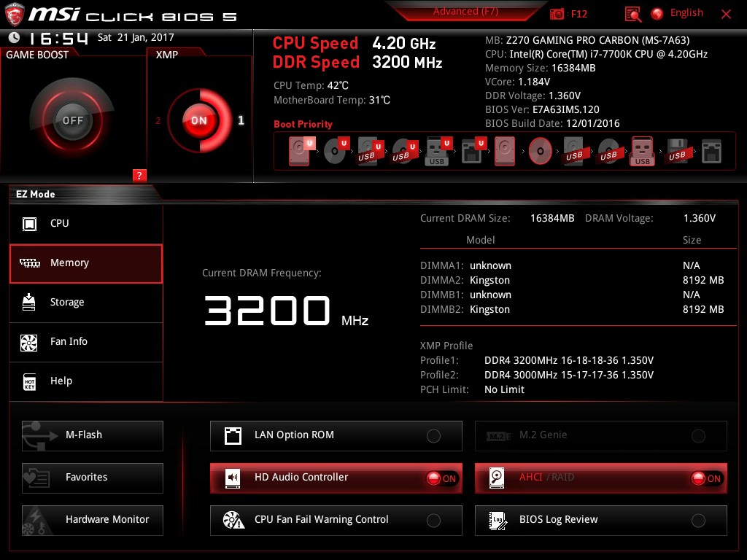The image size is (747, 560).
Task: Select the UEFI network boot icon with U badge
Action: pos(473,151)
